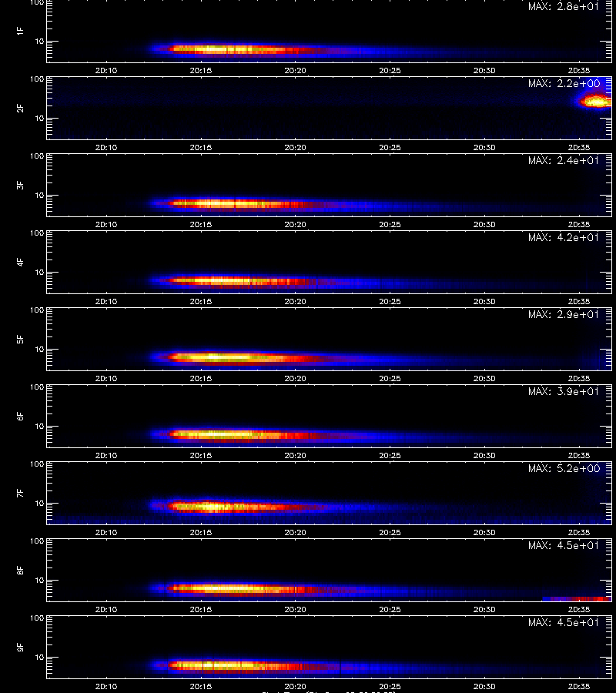Select the MAX: 5.2e+00 readout

click(564, 468)
